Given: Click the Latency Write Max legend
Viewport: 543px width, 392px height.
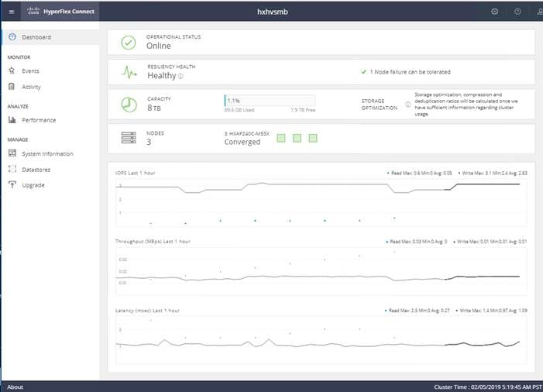Looking at the screenshot, I should point(491,311).
